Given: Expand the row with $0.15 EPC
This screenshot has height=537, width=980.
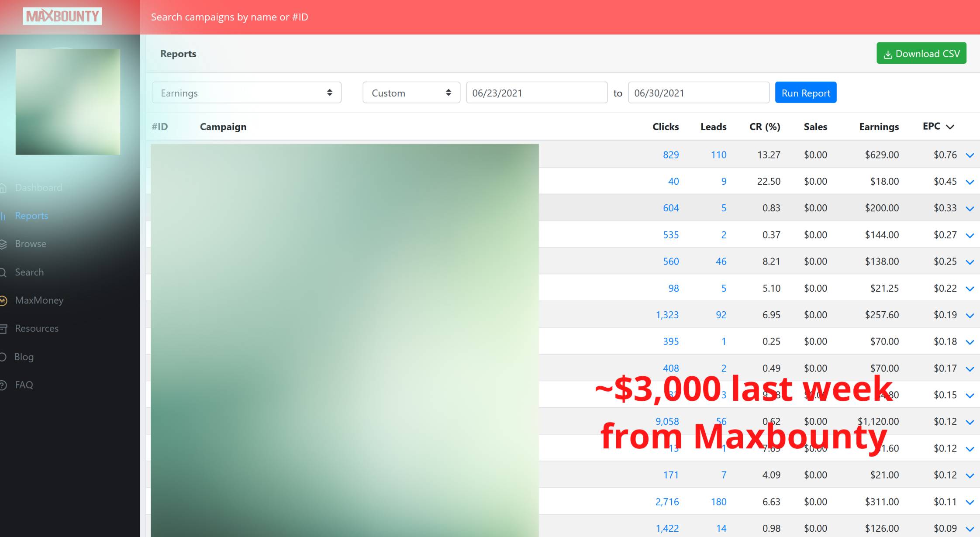Looking at the screenshot, I should tap(970, 396).
